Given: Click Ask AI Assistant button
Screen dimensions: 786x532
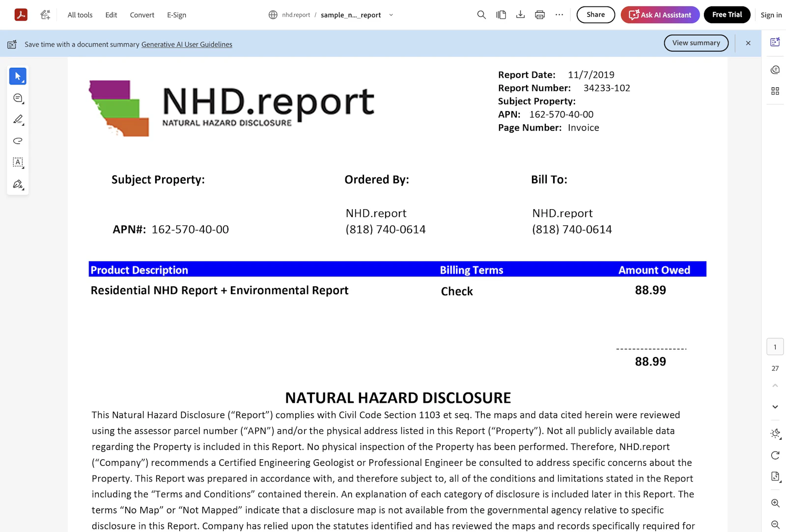Looking at the screenshot, I should tap(660, 15).
